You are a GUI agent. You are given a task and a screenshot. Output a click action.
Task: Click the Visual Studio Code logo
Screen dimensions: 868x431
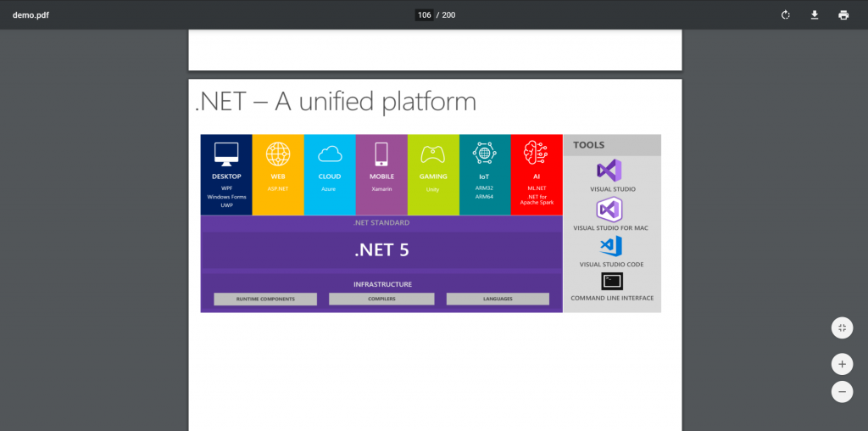610,246
